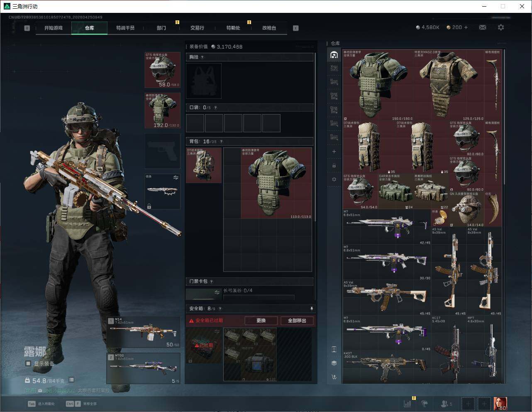532x412 pixels.
Task: Click the safe box icon in warehouse sidebar
Action: click(x=334, y=349)
